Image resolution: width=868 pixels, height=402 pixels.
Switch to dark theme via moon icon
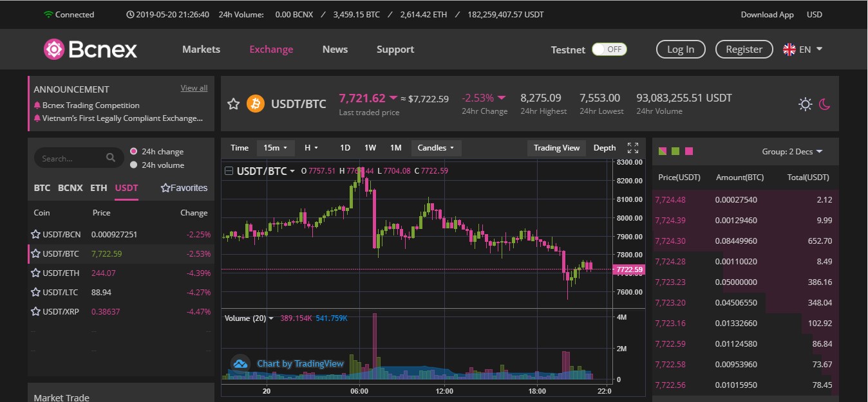825,104
